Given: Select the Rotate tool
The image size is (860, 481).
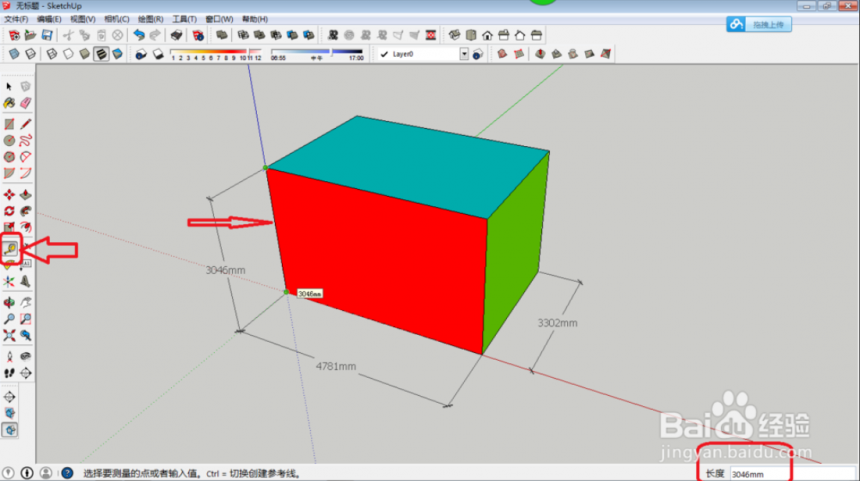Looking at the screenshot, I should (x=9, y=211).
